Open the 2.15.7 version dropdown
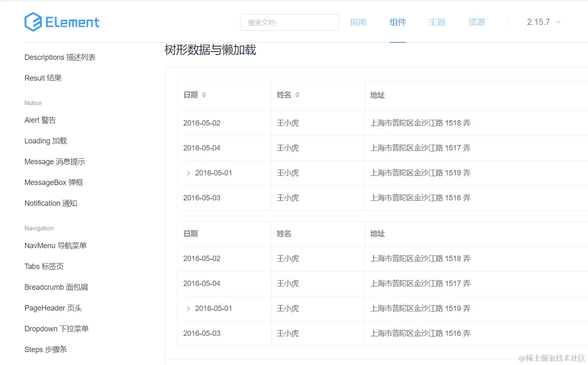Image resolution: width=588 pixels, height=365 pixels. [544, 22]
